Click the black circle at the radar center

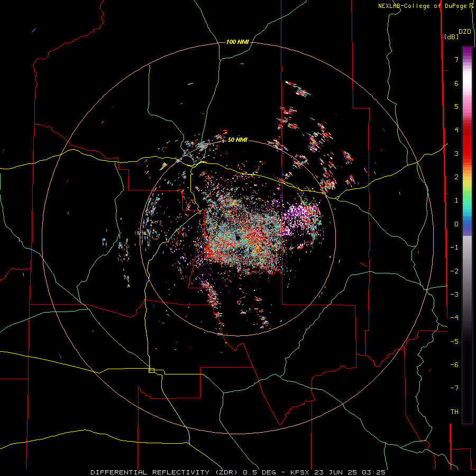coord(237,237)
